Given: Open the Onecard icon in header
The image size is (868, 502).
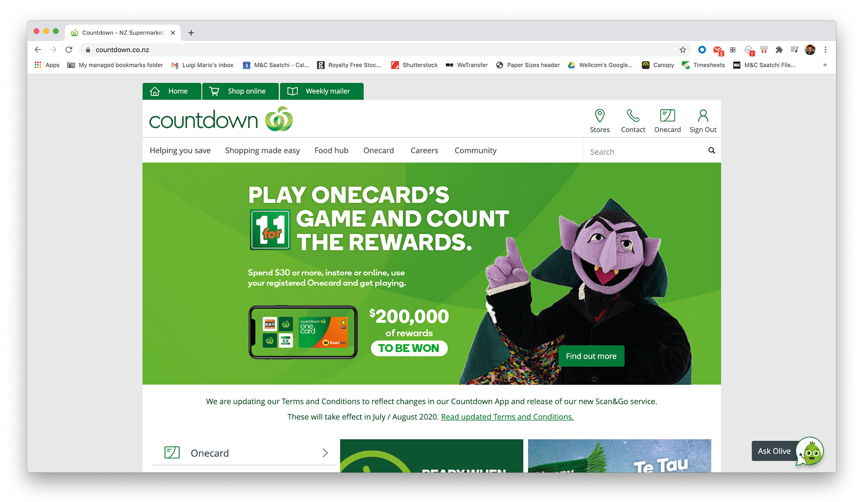Looking at the screenshot, I should [667, 116].
